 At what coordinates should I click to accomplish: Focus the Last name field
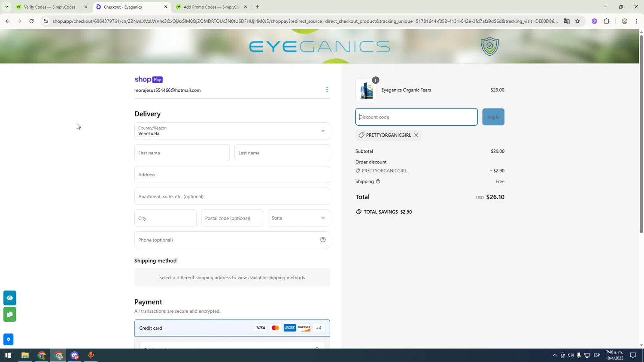282,153
